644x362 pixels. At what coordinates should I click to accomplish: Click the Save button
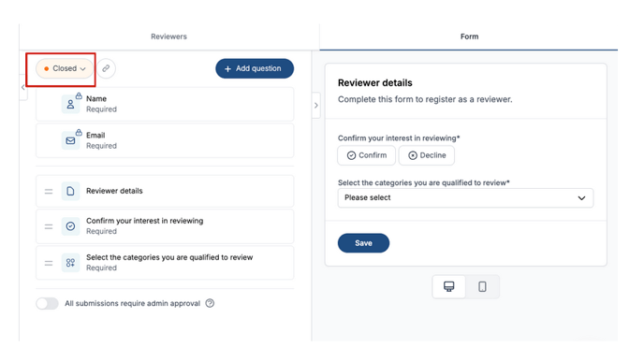(363, 243)
